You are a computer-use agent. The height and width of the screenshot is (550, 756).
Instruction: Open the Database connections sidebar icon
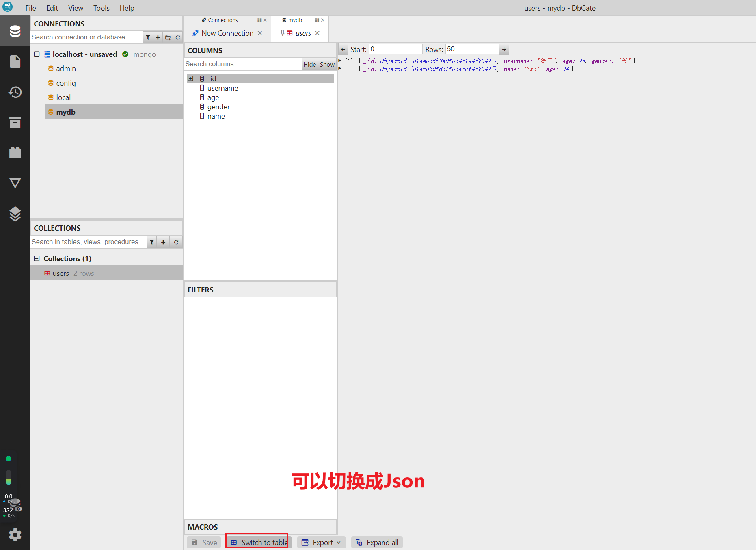pyautogui.click(x=15, y=31)
